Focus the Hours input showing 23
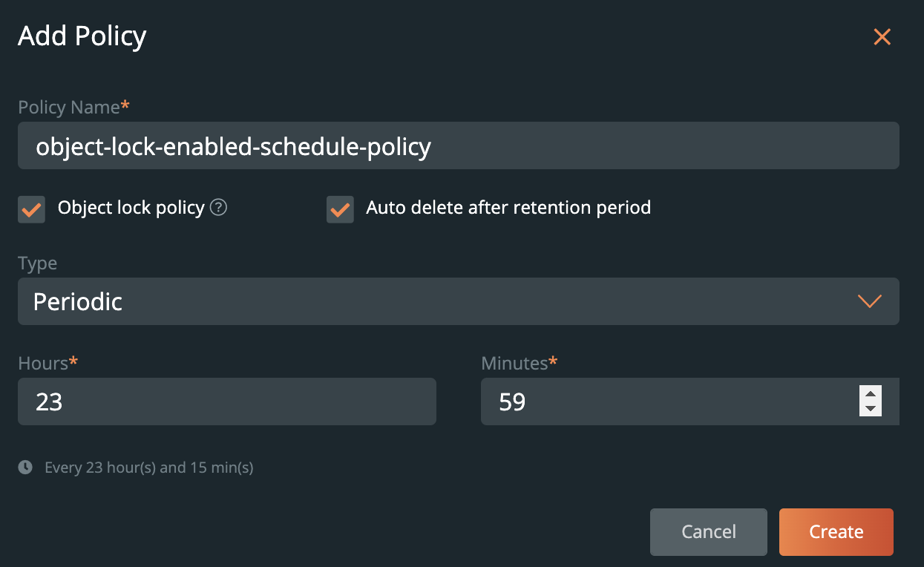 click(226, 402)
